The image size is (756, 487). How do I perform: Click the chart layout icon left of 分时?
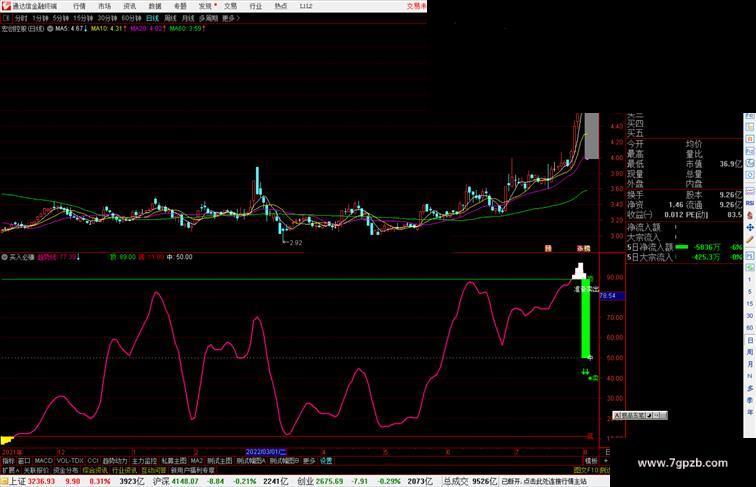(x=6, y=18)
